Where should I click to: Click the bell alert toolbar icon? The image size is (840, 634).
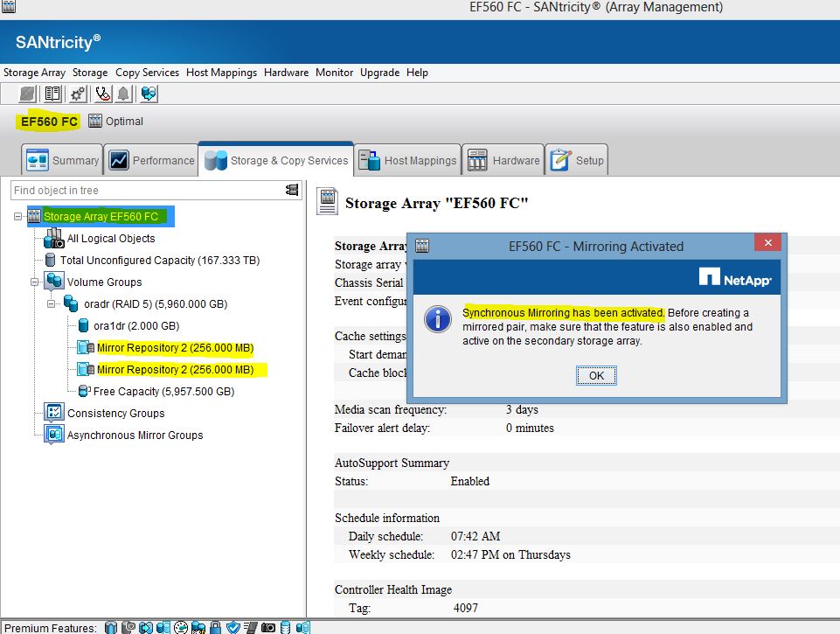pyautogui.click(x=123, y=93)
